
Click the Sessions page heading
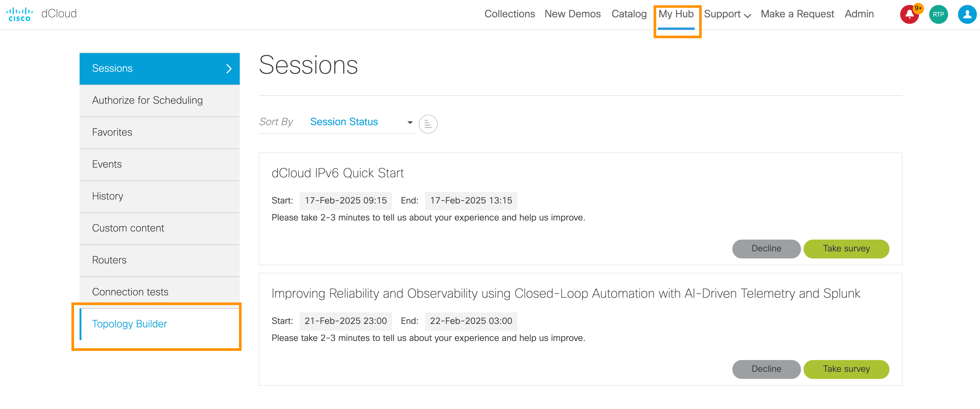[x=308, y=65]
